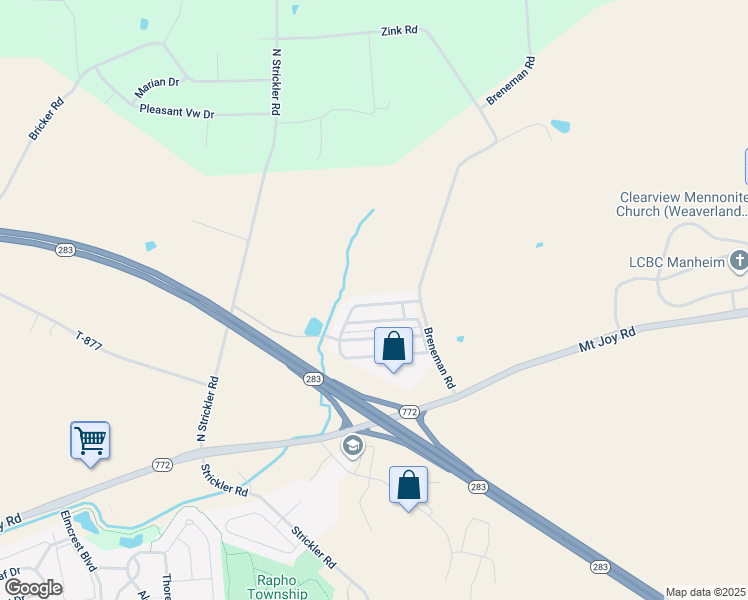Click the 772 route shield at the interchange

(x=409, y=412)
